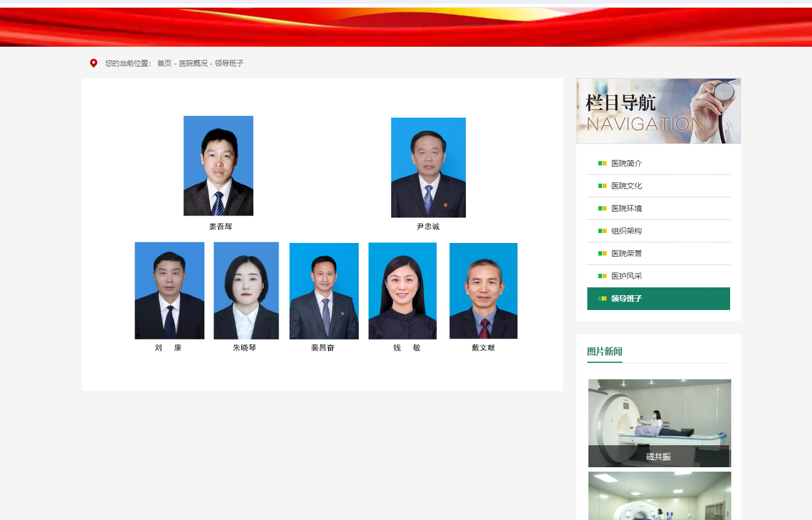Image resolution: width=812 pixels, height=520 pixels.
Task: Click the bullet icon beside 领导班子
Action: coord(602,298)
